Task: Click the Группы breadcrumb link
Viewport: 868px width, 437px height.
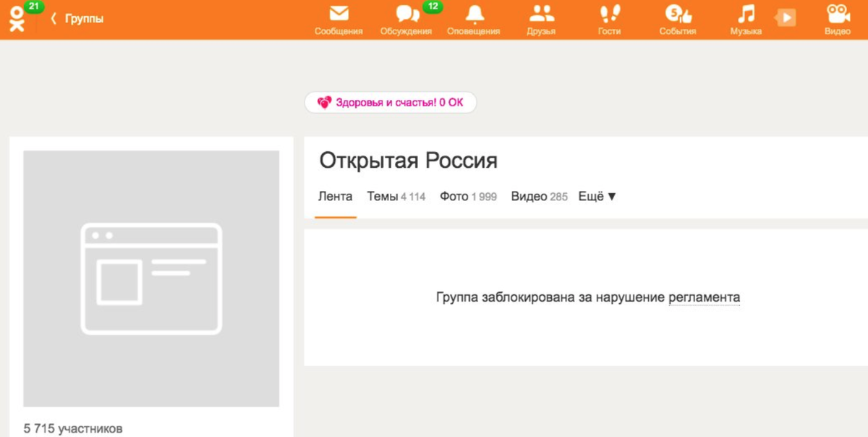Action: pos(84,19)
